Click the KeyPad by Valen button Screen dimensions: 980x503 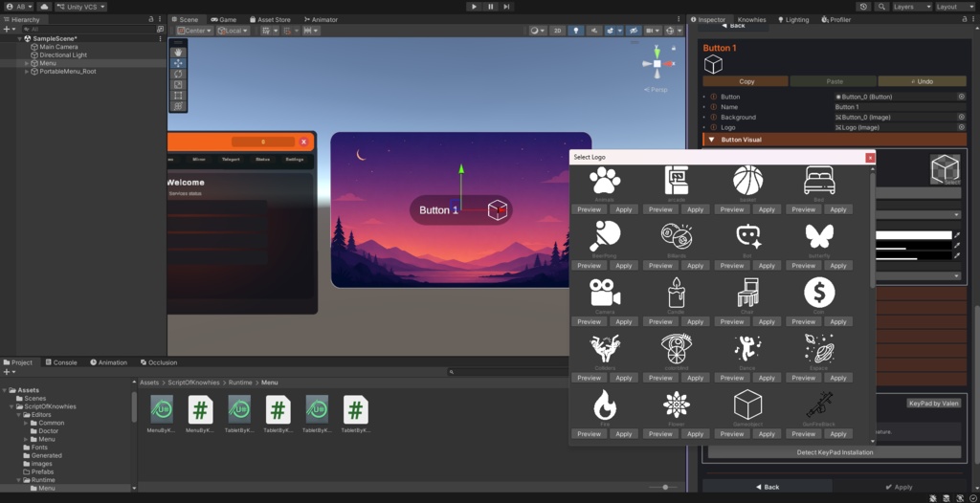[x=933, y=403]
